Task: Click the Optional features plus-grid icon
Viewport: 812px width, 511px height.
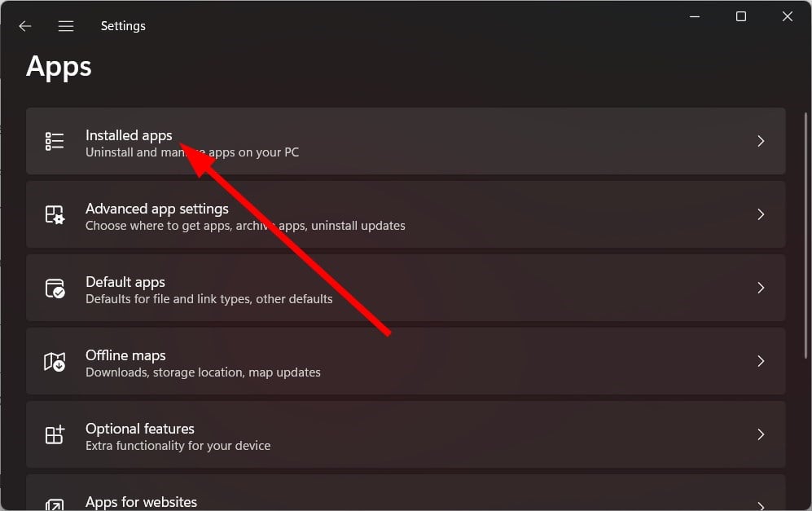Action: (55, 435)
